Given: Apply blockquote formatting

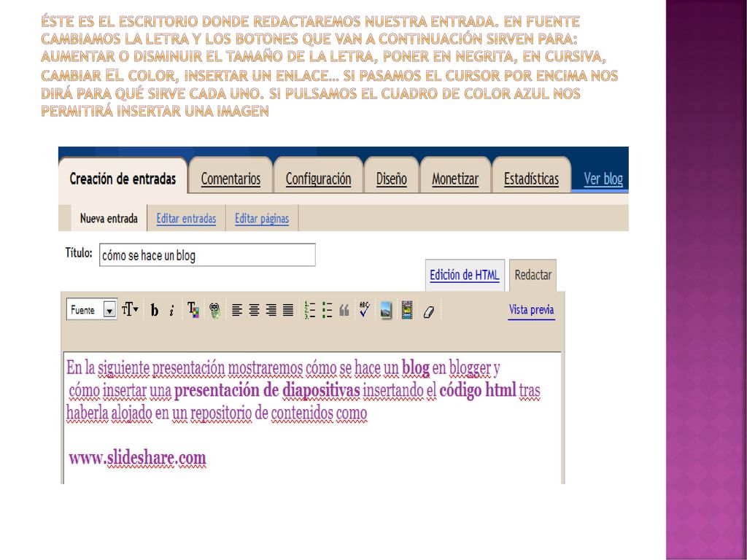Looking at the screenshot, I should tap(344, 311).
